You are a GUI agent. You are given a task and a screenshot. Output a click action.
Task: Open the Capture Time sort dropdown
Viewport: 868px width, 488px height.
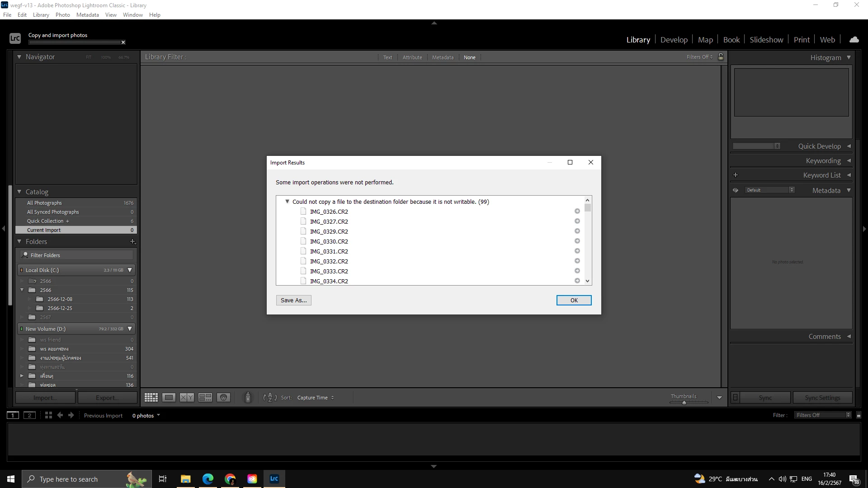point(315,398)
